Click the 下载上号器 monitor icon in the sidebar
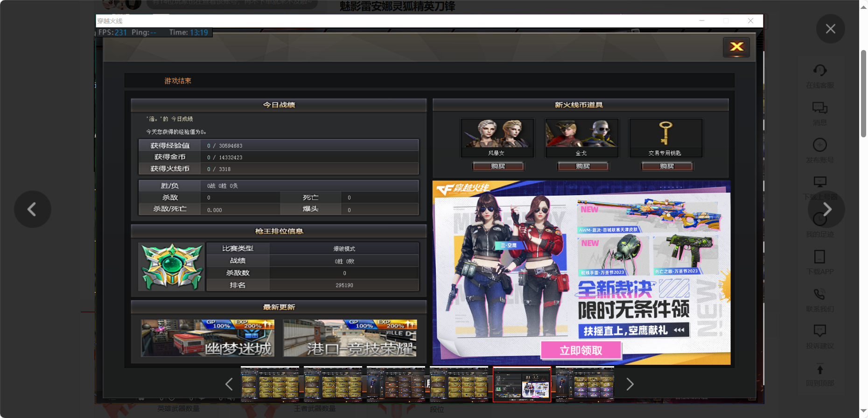Screen dimensions: 868x418 (x=820, y=182)
